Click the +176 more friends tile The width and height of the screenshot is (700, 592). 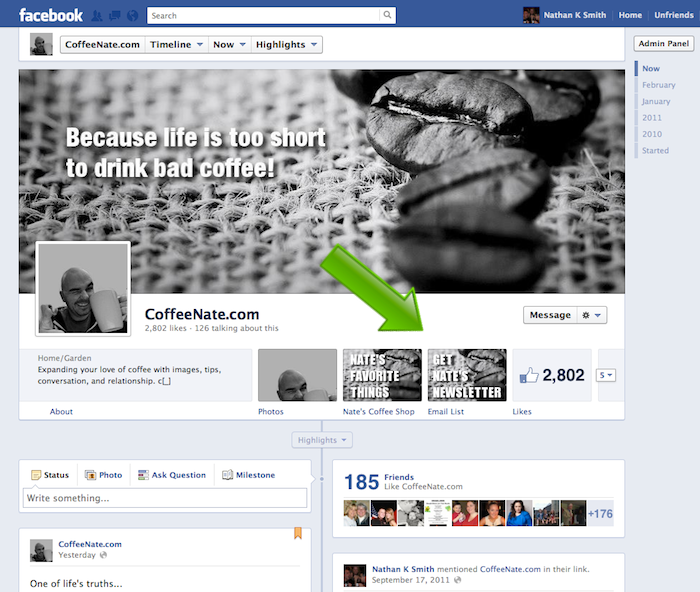(600, 513)
